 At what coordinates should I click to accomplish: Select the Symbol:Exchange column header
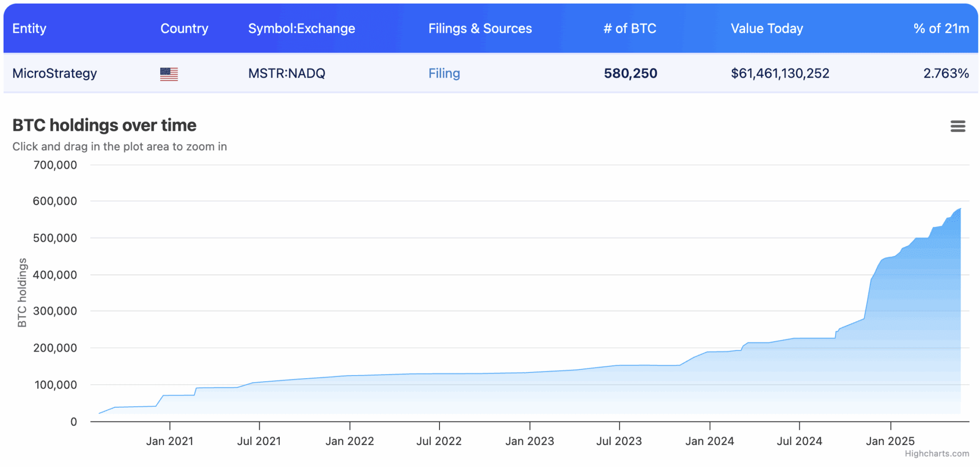coord(302,29)
